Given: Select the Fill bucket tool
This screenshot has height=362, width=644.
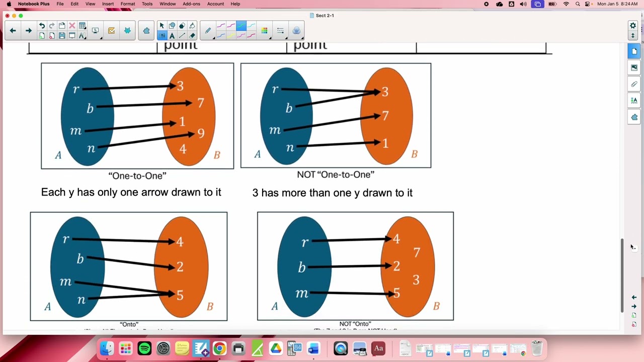Looking at the screenshot, I should tap(192, 26).
